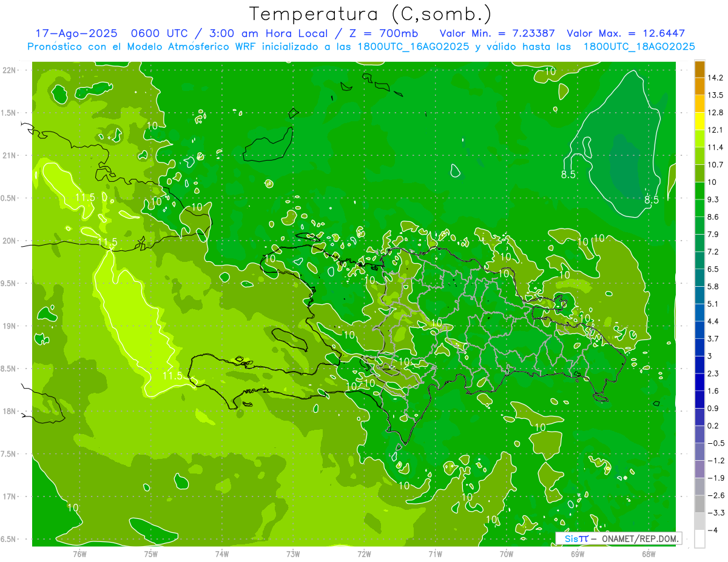Image resolution: width=728 pixels, height=562 pixels.
Task: Click the legend value 7.2
Action: tap(714, 252)
